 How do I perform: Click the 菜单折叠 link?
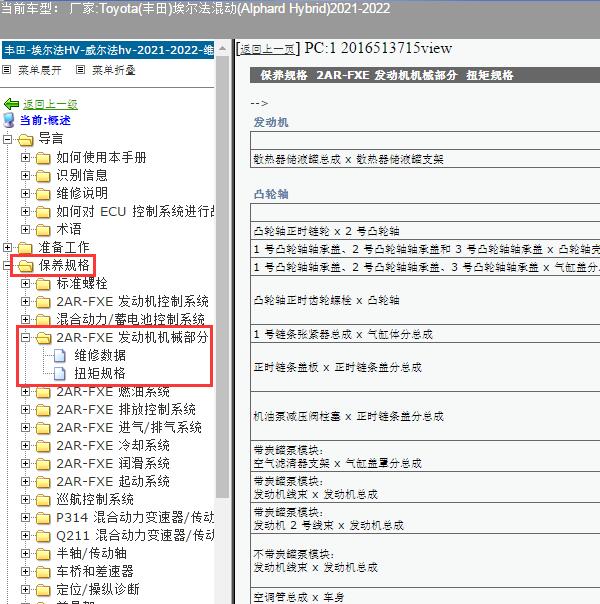114,70
